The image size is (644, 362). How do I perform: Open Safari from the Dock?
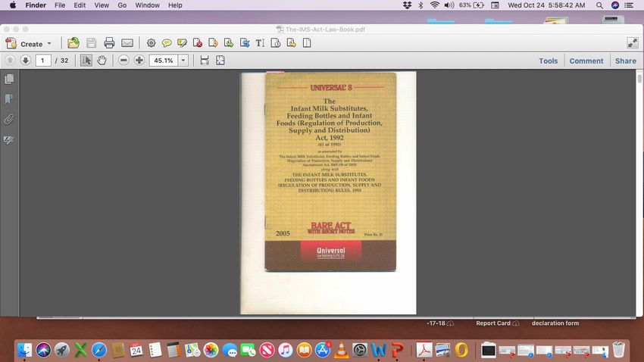[99, 350]
